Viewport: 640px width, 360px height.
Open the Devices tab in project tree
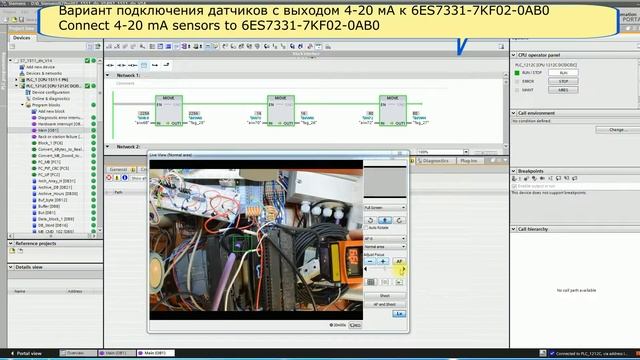[21, 38]
